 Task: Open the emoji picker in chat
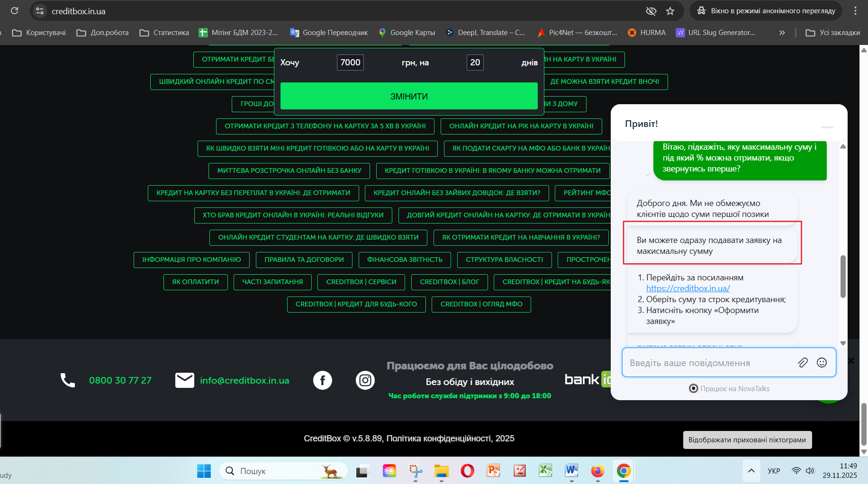pyautogui.click(x=822, y=363)
